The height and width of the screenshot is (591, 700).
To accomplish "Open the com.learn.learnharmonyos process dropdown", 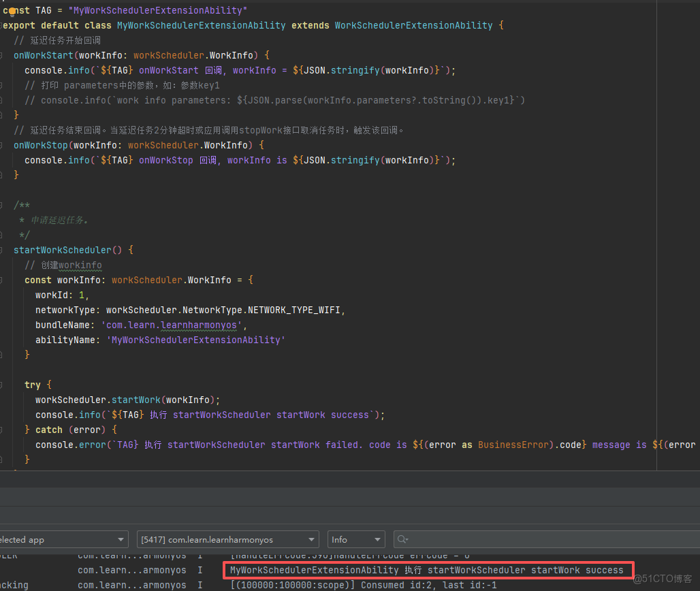I will [x=227, y=540].
